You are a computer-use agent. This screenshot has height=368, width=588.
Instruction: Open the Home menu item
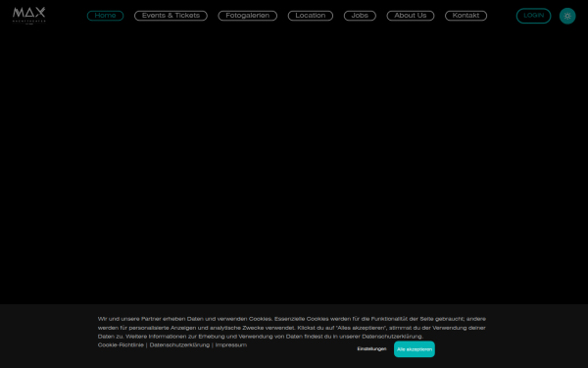105,16
